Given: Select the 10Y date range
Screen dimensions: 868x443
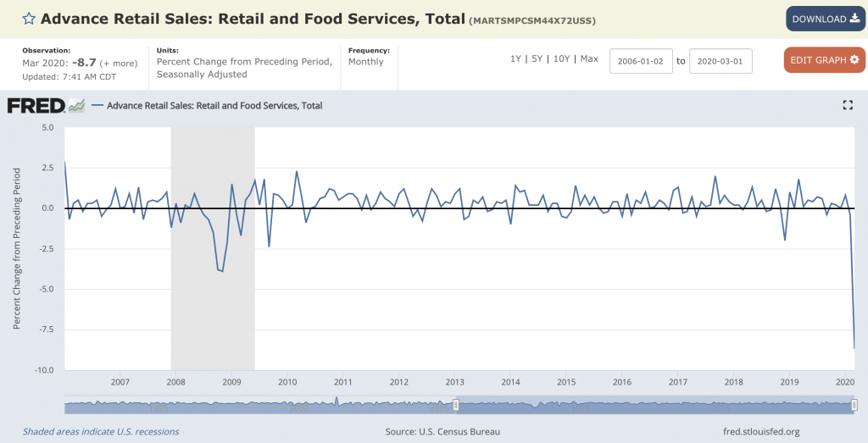Looking at the screenshot, I should [561, 59].
